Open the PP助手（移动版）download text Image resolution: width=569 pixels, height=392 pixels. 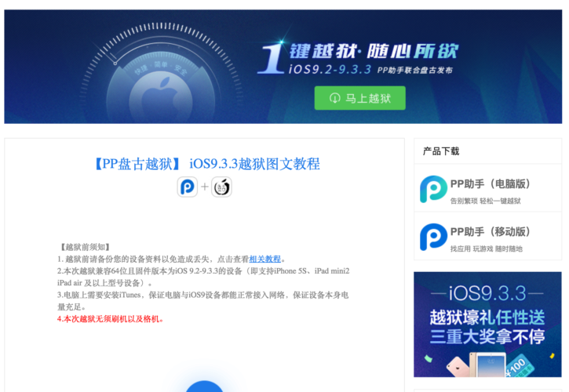click(491, 232)
